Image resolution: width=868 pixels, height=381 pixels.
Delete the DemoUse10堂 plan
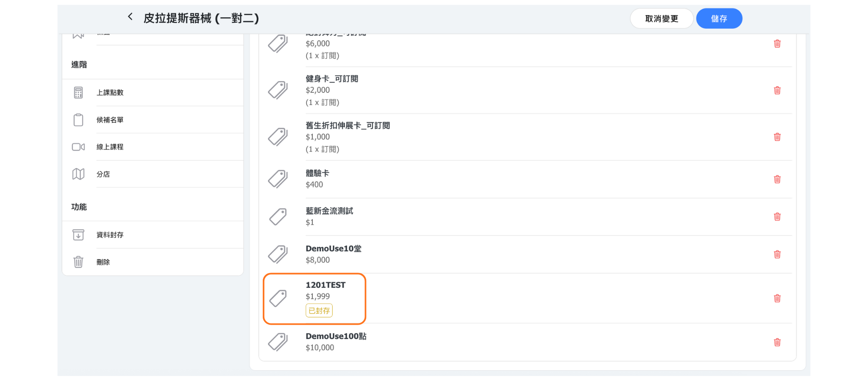click(777, 254)
